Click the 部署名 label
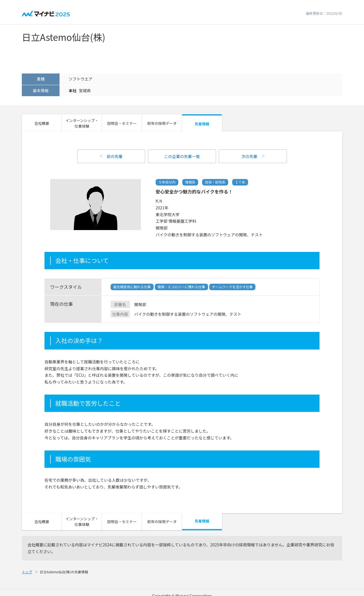This screenshot has height=596, width=364. pyautogui.click(x=120, y=304)
